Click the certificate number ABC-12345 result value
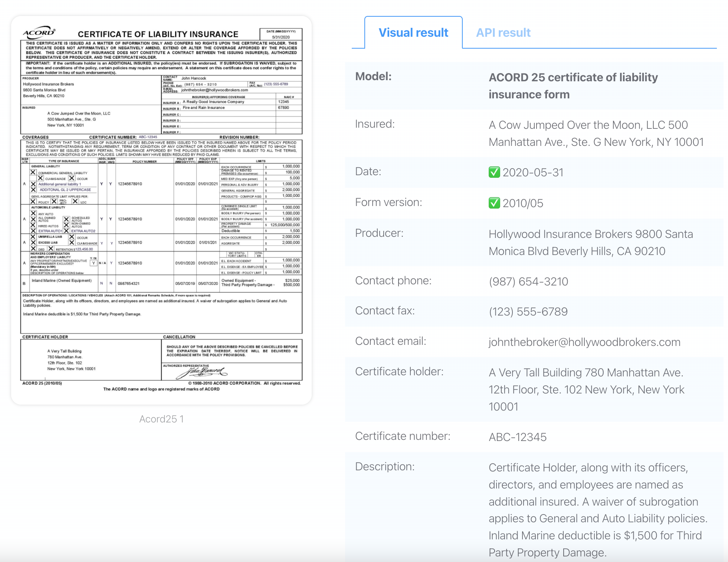 pos(517,437)
